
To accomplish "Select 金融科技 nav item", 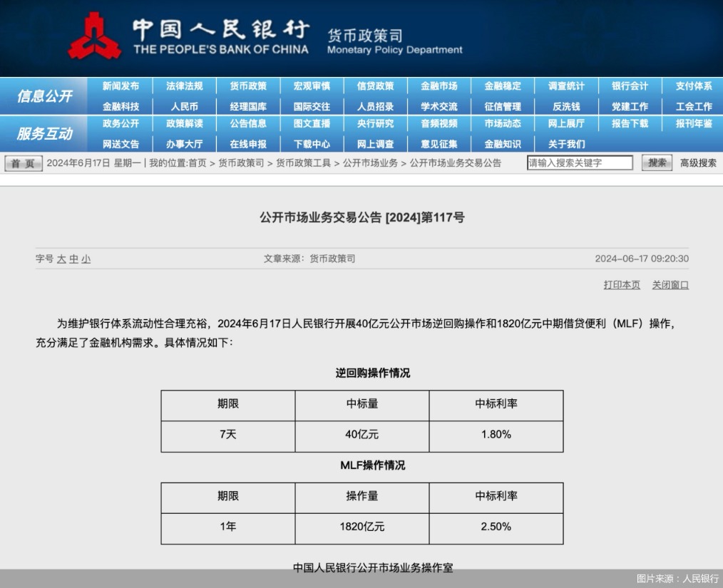I will (120, 106).
